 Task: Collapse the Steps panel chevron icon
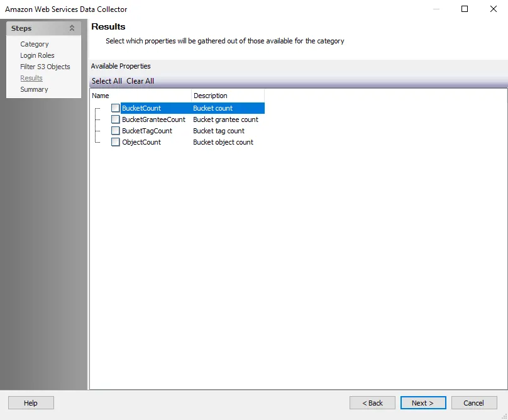coord(72,28)
